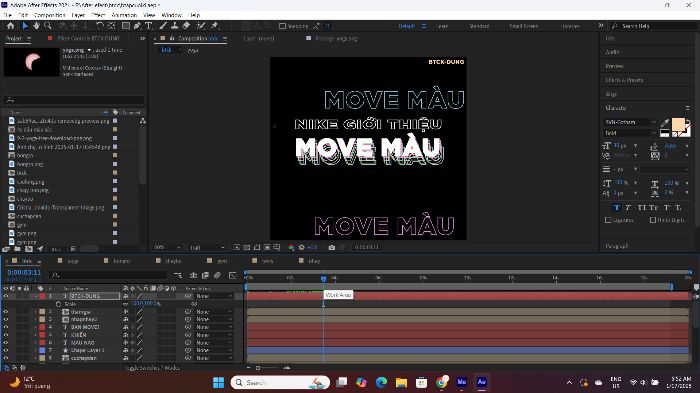Screen dimensions: 700x393
Task: Open Media Encoder from Windows taskbar
Action: click(462, 382)
